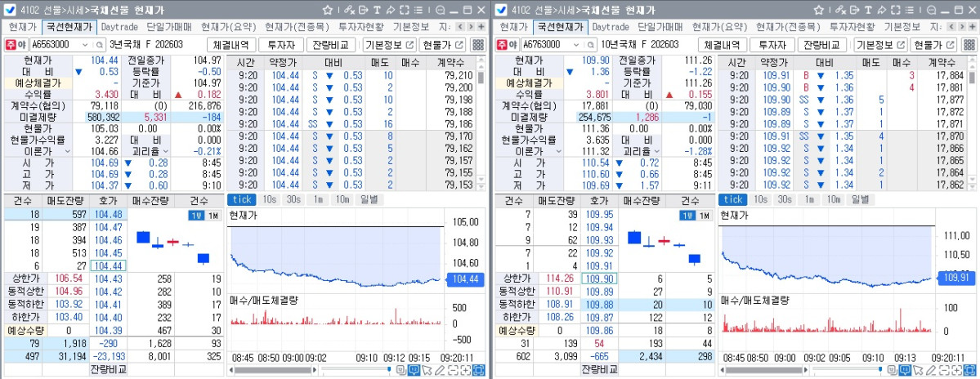
Task: Toggle the title checkbox in right window
Action: coord(500,11)
